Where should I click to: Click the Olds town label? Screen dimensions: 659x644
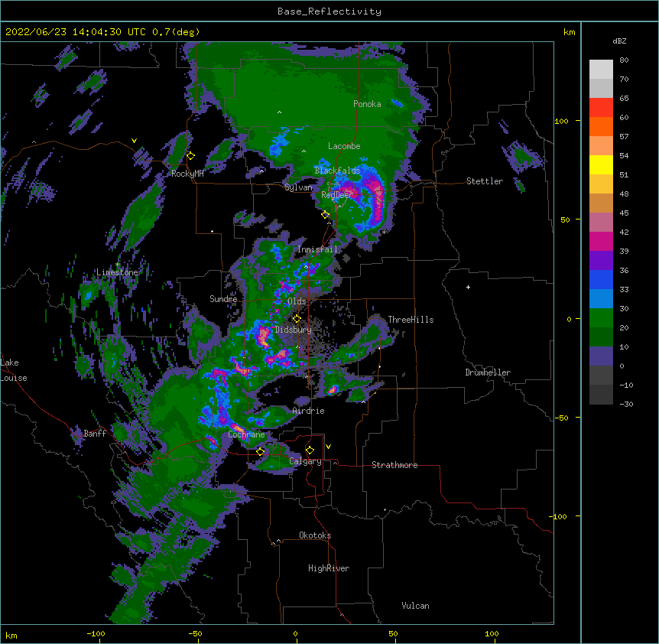click(x=297, y=301)
